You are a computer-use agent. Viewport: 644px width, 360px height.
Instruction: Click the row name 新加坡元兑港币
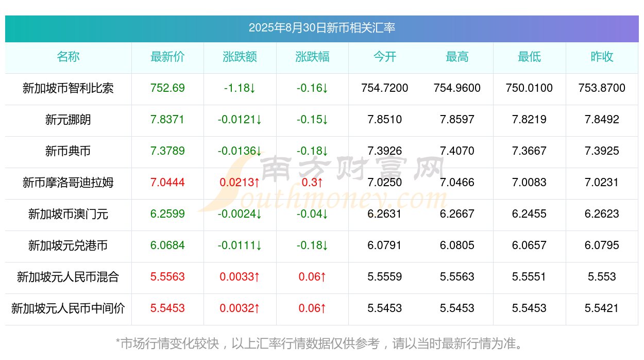(68, 246)
